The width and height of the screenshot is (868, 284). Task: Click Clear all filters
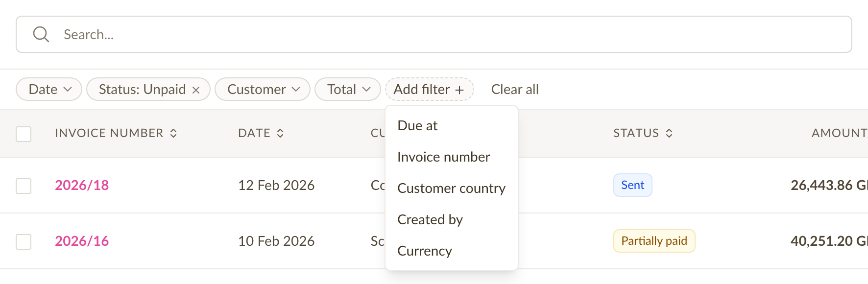[x=515, y=89]
